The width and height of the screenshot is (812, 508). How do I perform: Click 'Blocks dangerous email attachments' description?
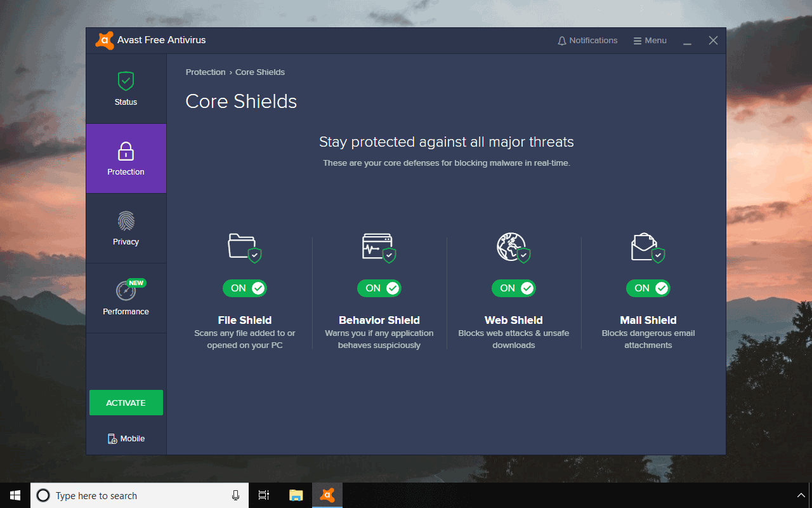(x=648, y=339)
